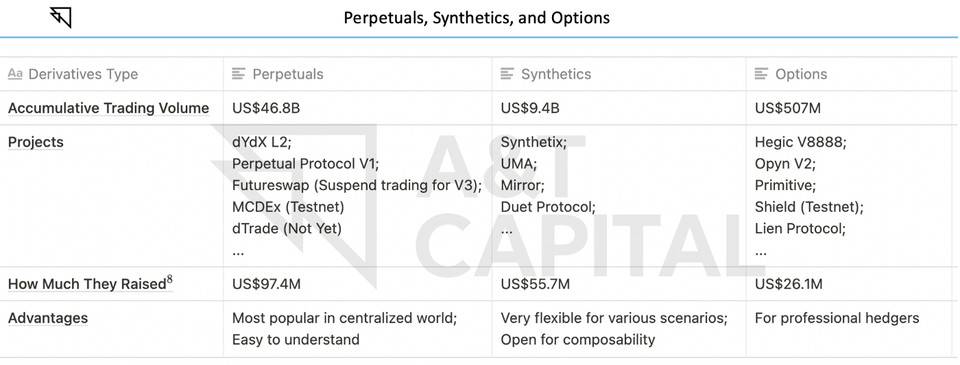
Task: Open the Advantages row title
Action: click(48, 318)
